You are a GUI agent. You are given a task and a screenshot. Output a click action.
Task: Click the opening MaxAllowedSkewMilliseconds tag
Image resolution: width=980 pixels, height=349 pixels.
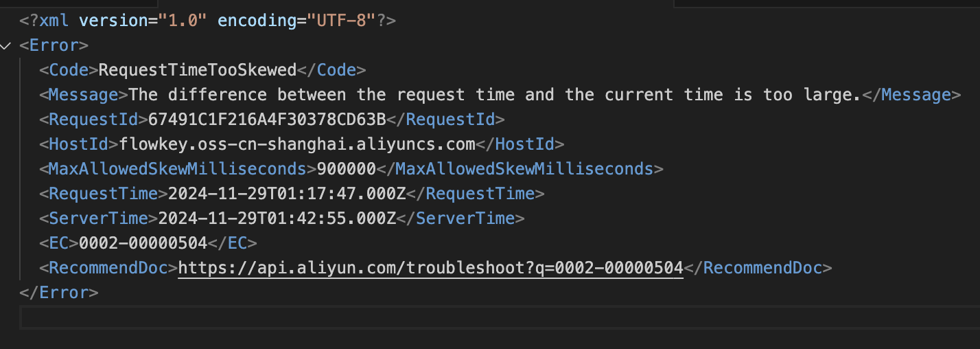tap(177, 169)
